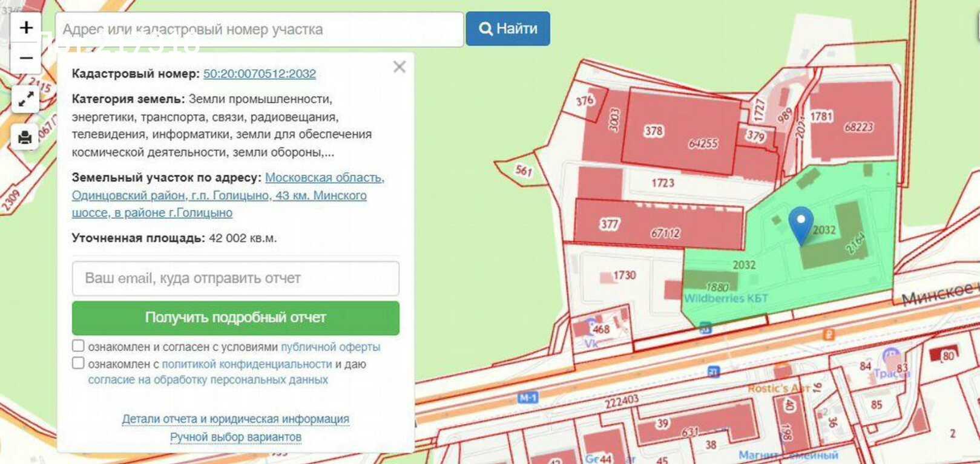The image size is (980, 464).
Task: Open публичной оферты link
Action: [330, 347]
